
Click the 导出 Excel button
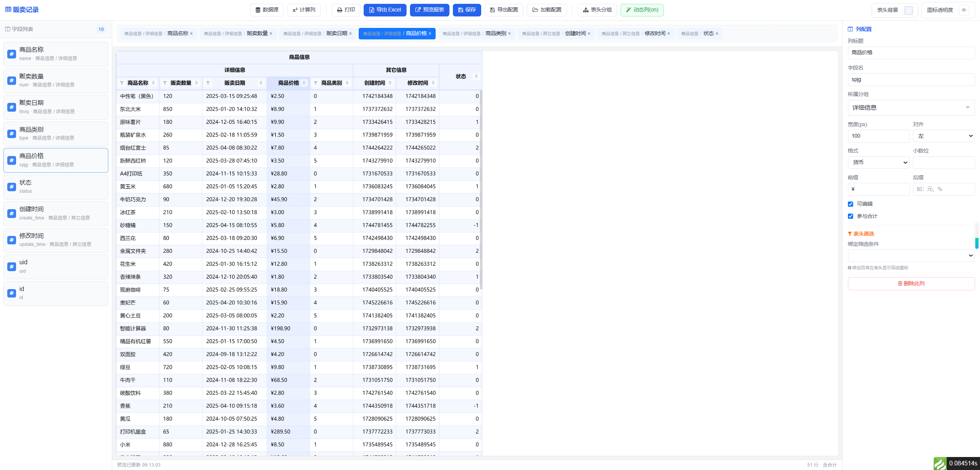pos(385,10)
